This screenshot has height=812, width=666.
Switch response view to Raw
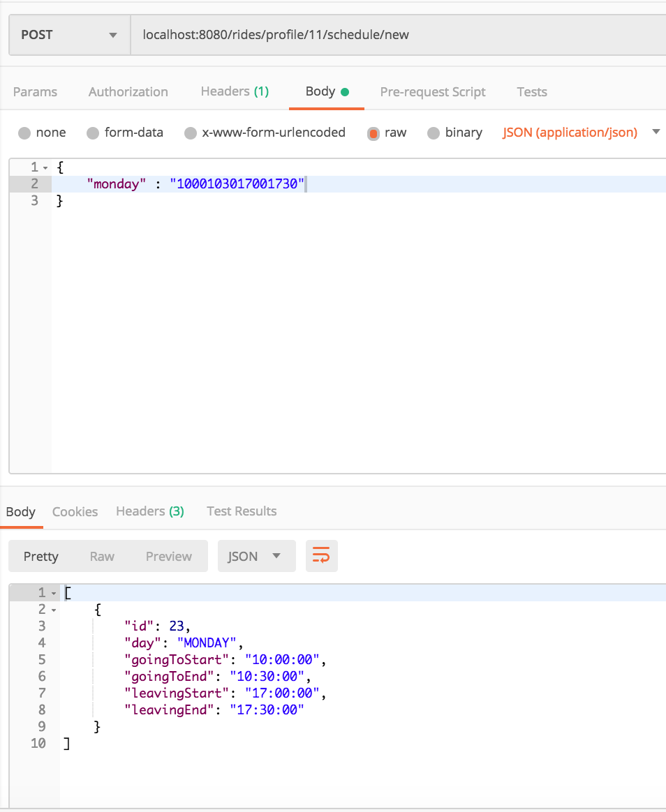pos(102,556)
